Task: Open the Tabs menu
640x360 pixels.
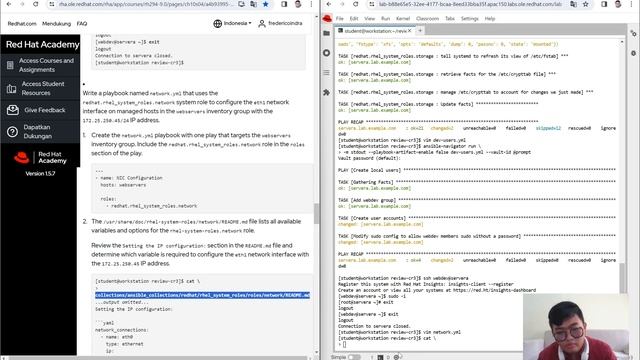Action: pyautogui.click(x=450, y=19)
